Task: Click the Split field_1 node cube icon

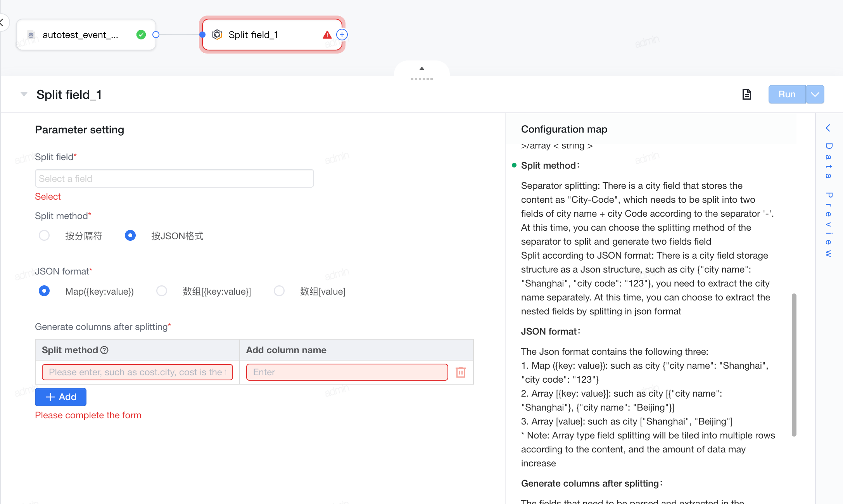Action: point(217,35)
